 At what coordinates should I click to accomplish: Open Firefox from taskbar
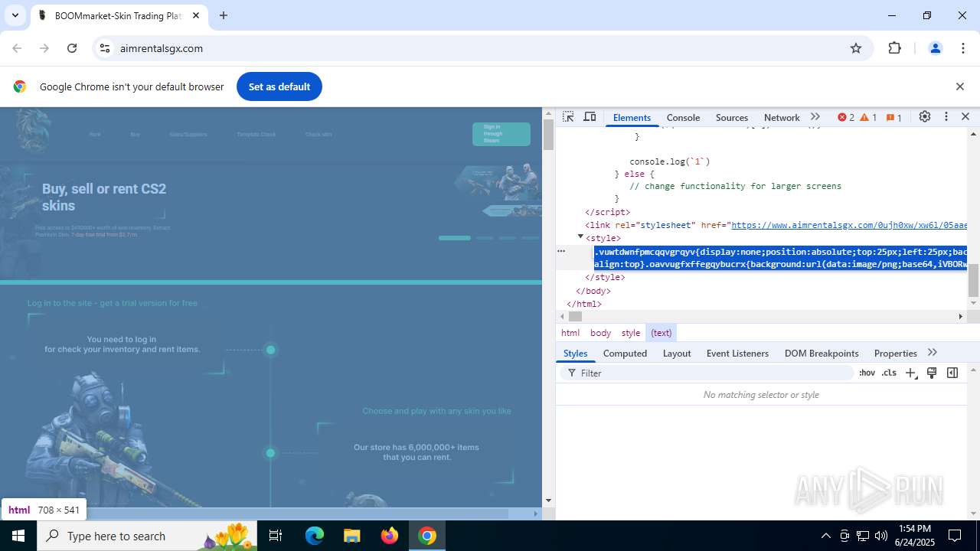coord(390,536)
